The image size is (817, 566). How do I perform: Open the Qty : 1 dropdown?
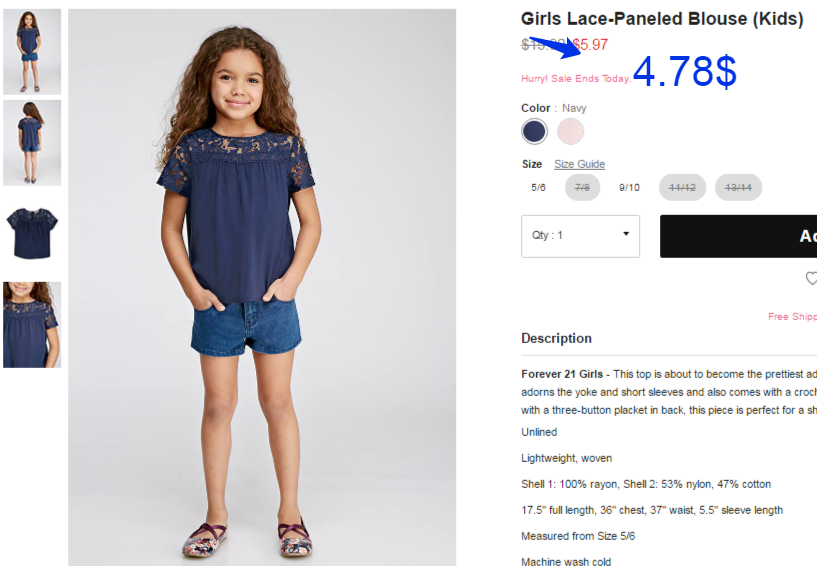tap(580, 236)
